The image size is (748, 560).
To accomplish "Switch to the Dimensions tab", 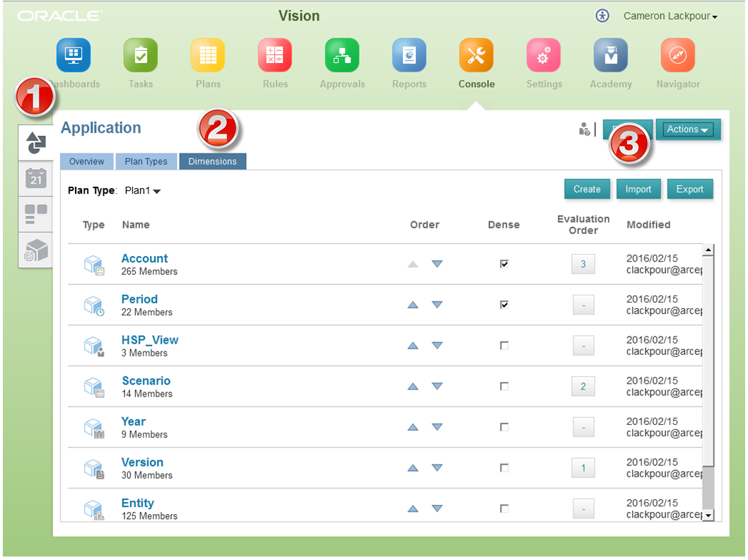I will (213, 161).
